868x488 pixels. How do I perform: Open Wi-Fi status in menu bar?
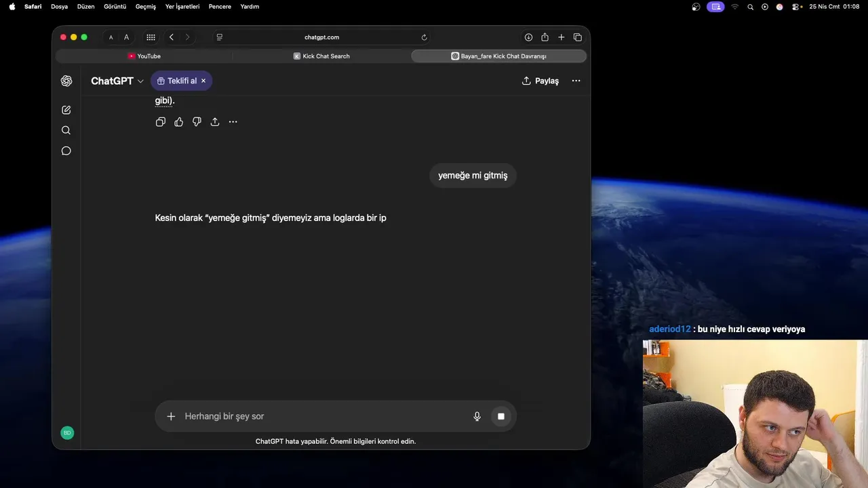[x=734, y=7]
